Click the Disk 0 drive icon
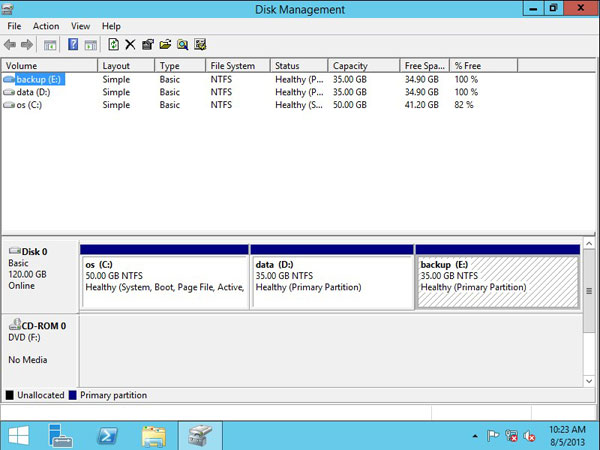This screenshot has width=600, height=450. click(x=15, y=251)
